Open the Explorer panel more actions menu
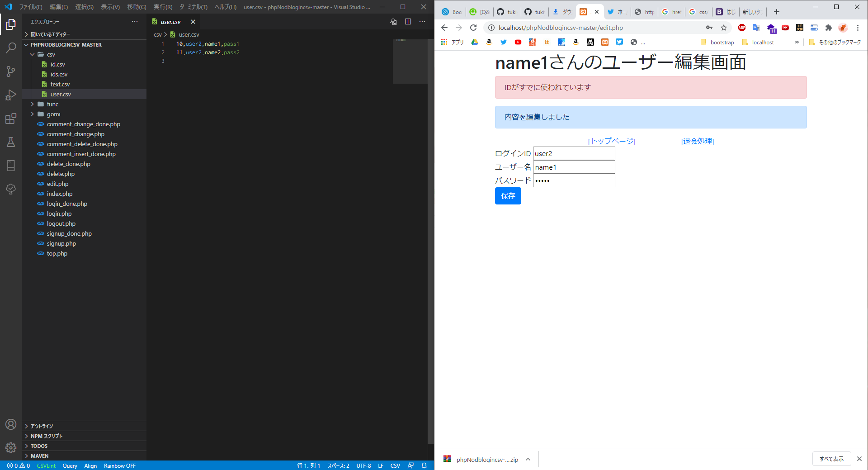Viewport: 868px width, 470px height. (135, 22)
